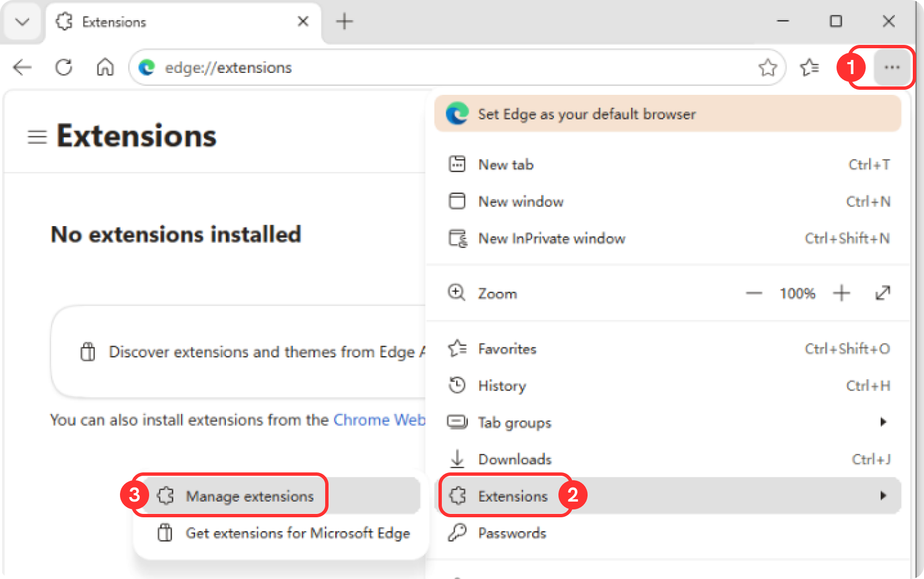This screenshot has height=579, width=924.
Task: Click the History clock icon
Action: 457,385
